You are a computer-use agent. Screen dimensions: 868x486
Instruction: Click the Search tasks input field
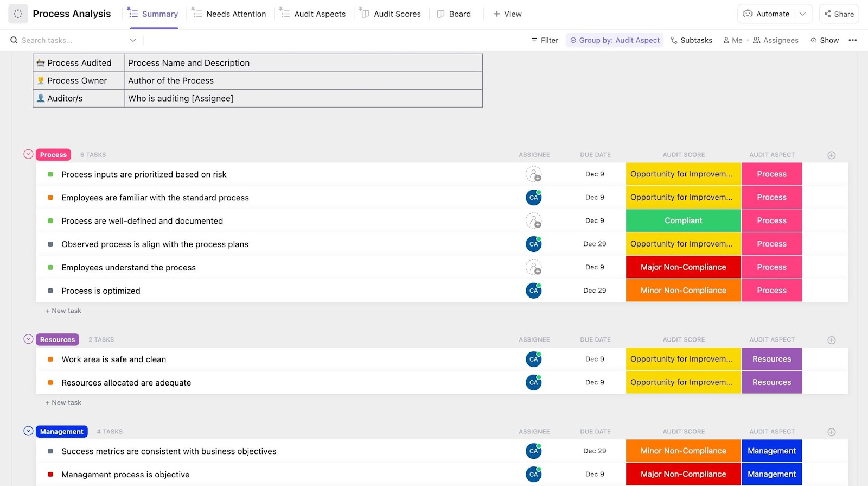(71, 40)
